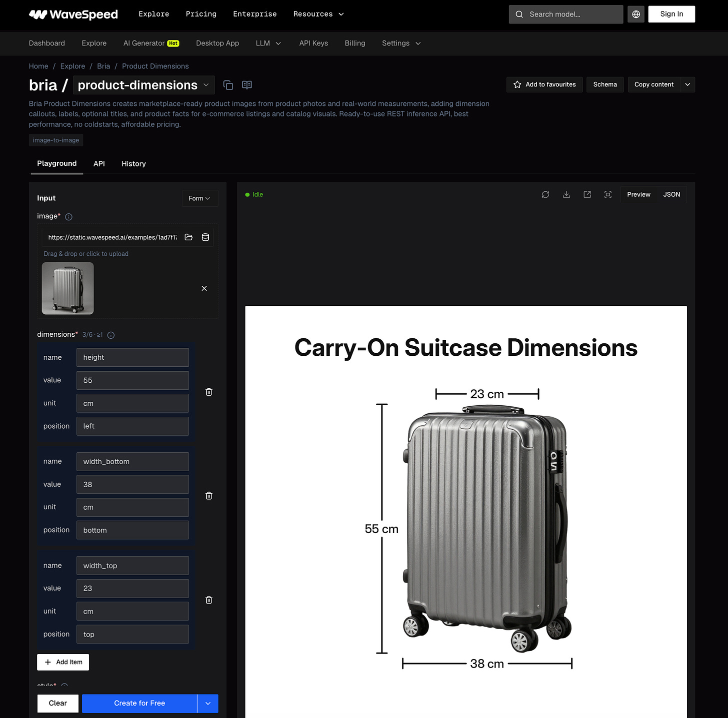728x718 pixels.
Task: Expand the Copy content arrow menu
Action: 687,84
